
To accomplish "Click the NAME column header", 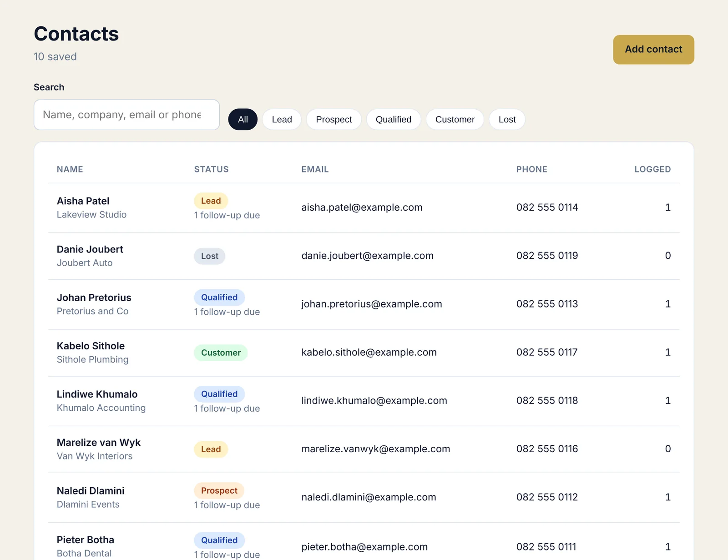I will (70, 169).
